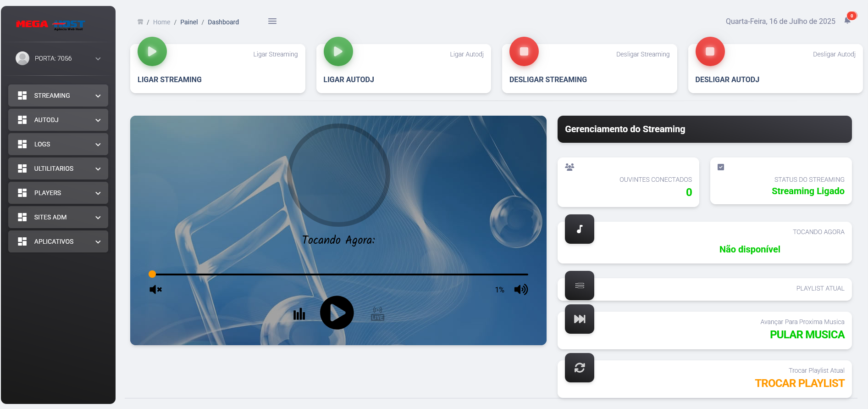Click the equalizer bars icon in player
Image resolution: width=868 pixels, height=409 pixels.
pyautogui.click(x=299, y=314)
